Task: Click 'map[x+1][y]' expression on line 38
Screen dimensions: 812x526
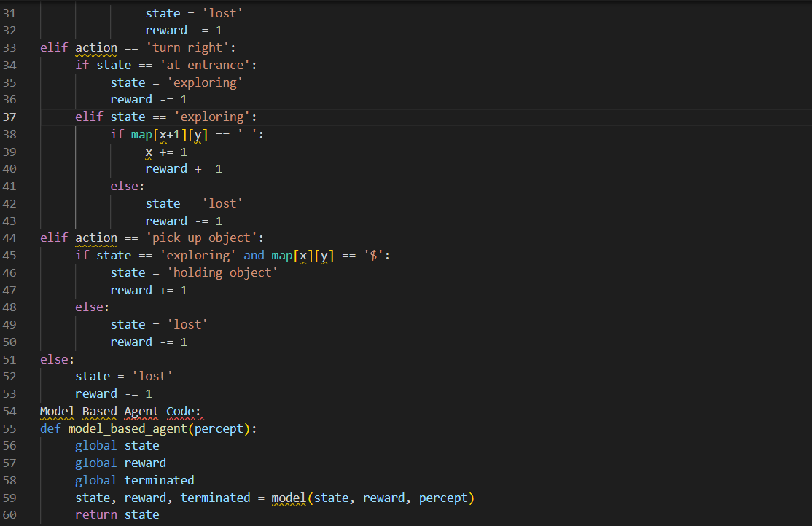Action: tap(168, 134)
